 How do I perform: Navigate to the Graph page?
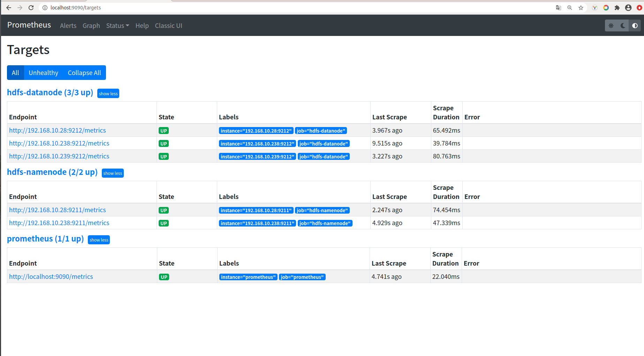click(x=91, y=25)
